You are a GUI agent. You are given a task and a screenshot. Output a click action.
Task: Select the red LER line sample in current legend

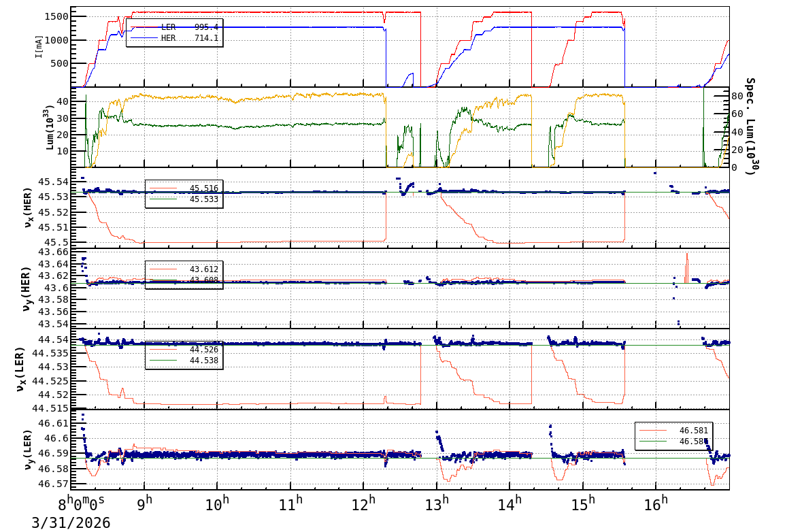tap(144, 27)
